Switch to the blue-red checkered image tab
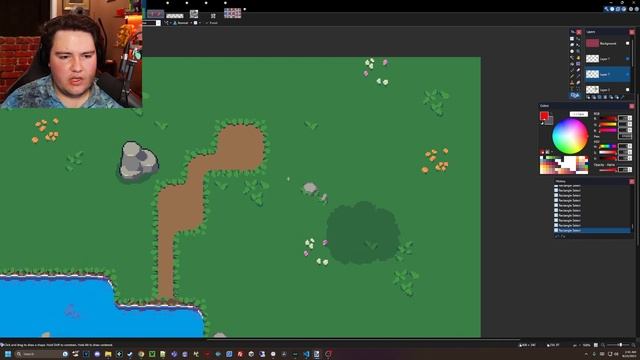The width and height of the screenshot is (640, 360). (233, 13)
